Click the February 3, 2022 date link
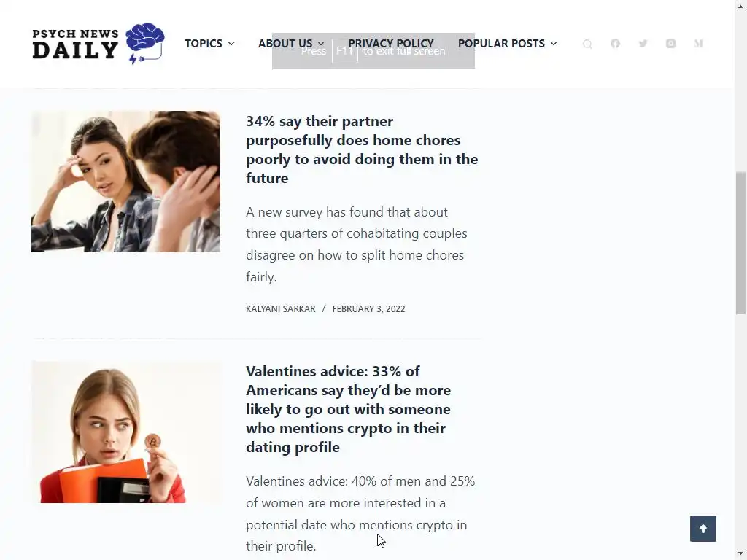Viewport: 747px width, 560px height. tap(368, 308)
